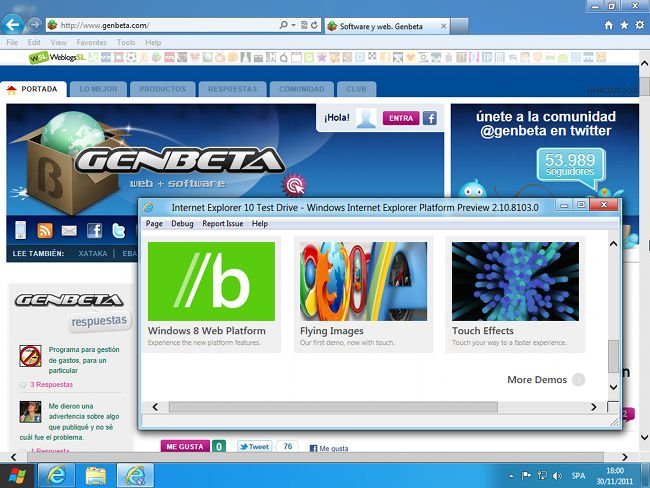The height and width of the screenshot is (488, 650).
Task: Click the Flying Images demo thumbnail
Action: click(x=364, y=281)
